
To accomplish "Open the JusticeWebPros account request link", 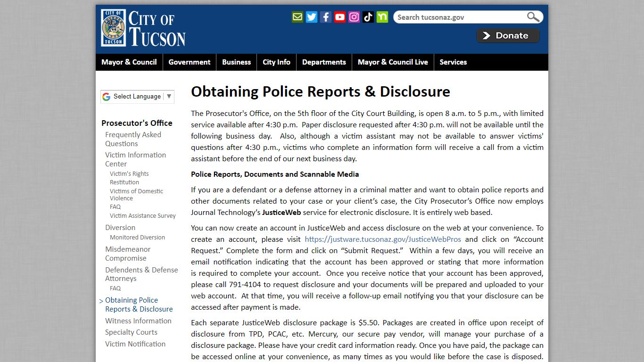I will (x=383, y=239).
